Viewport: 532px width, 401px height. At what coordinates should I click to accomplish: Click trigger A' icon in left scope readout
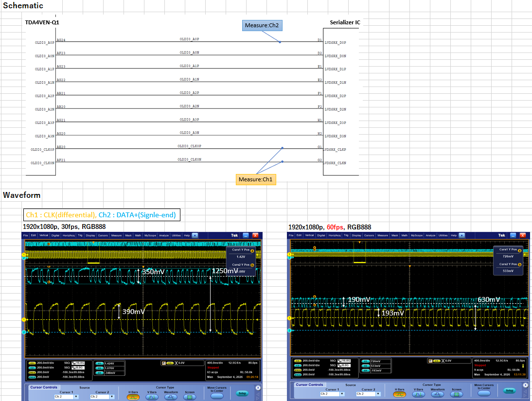pos(163,363)
